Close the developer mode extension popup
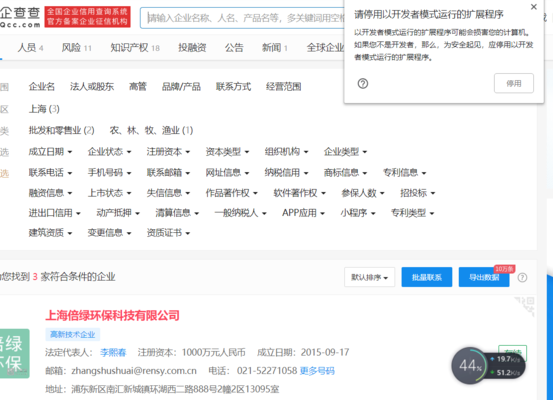 tap(534, 7)
